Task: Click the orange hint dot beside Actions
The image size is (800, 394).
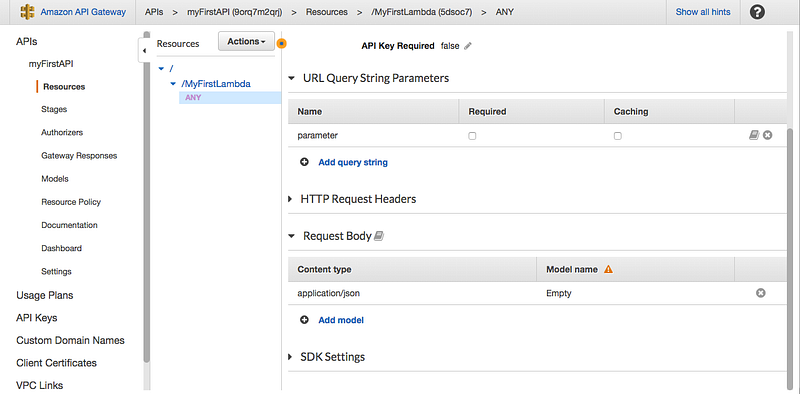Action: [282, 43]
